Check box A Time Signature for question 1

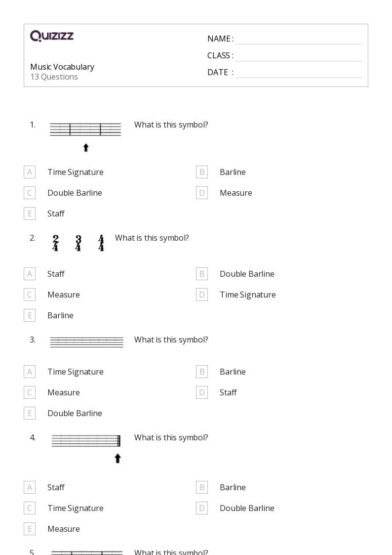(x=30, y=172)
